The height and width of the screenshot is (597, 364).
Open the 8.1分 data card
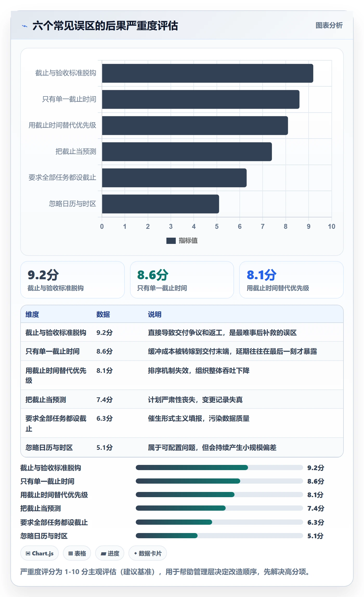coord(291,280)
